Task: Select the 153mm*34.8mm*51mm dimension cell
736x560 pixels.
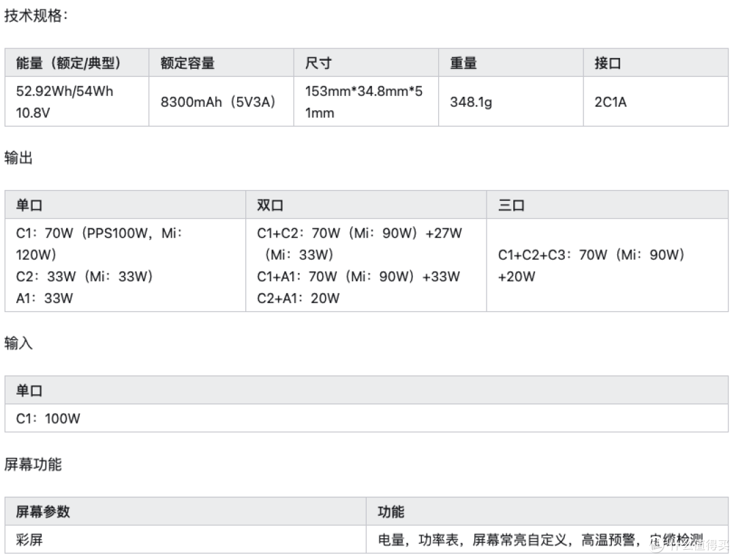Action: point(366,102)
